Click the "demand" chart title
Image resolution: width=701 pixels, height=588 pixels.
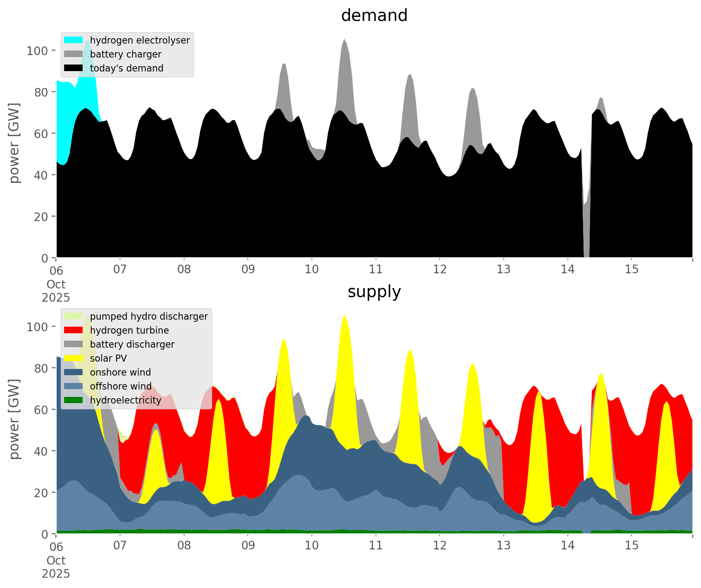click(x=374, y=16)
